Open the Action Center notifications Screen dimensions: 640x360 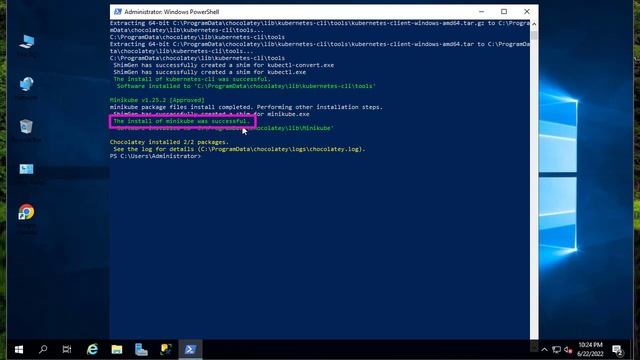click(618, 350)
